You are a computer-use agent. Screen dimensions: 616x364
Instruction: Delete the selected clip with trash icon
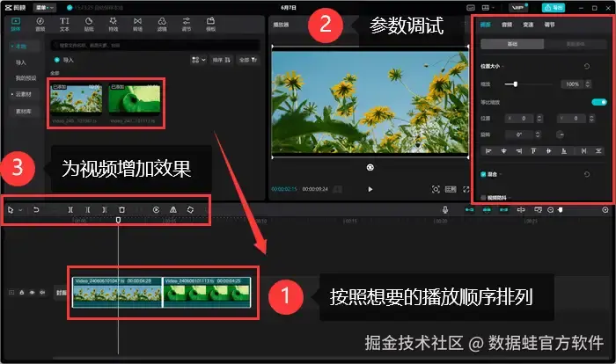pos(121,210)
